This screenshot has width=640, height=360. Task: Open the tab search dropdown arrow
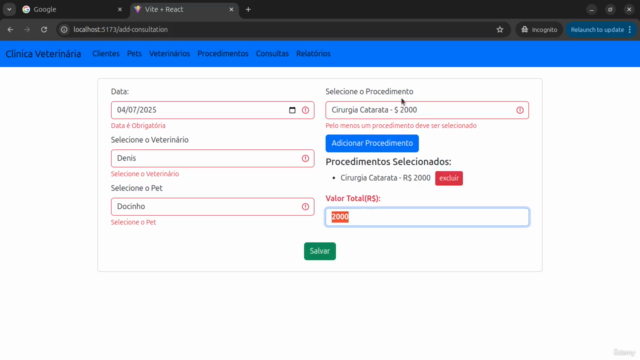(x=9, y=9)
